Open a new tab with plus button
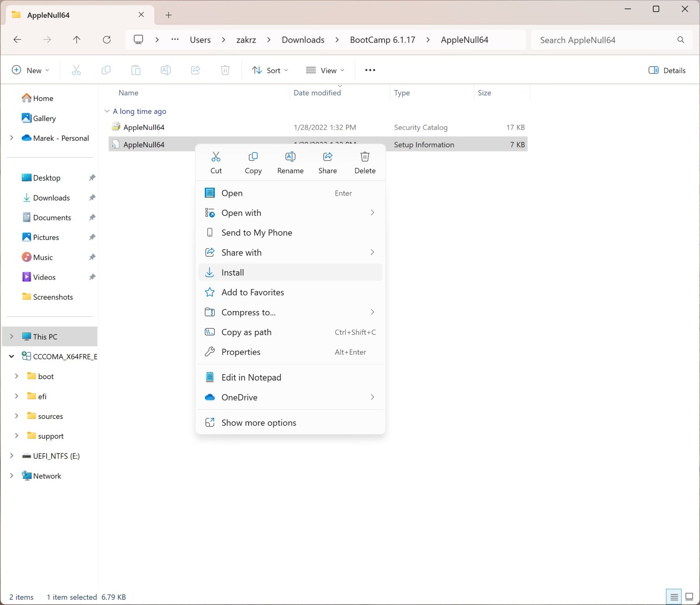 169,15
